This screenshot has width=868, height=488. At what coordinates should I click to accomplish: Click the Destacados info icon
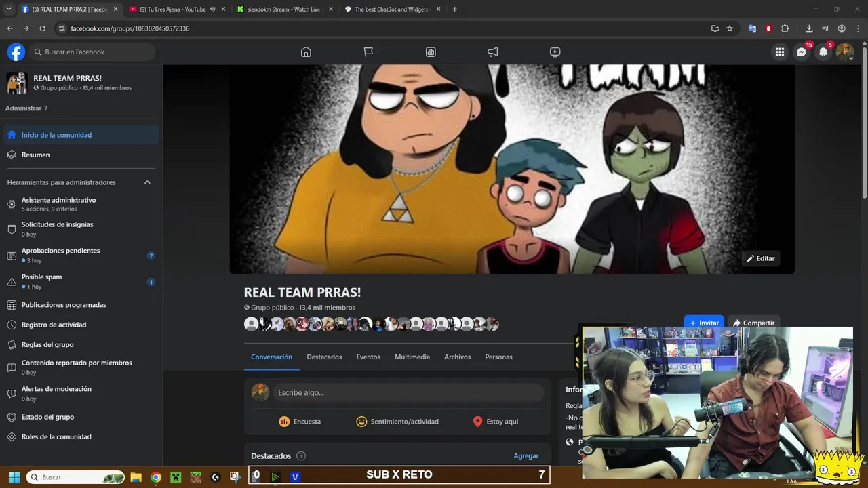click(301, 456)
